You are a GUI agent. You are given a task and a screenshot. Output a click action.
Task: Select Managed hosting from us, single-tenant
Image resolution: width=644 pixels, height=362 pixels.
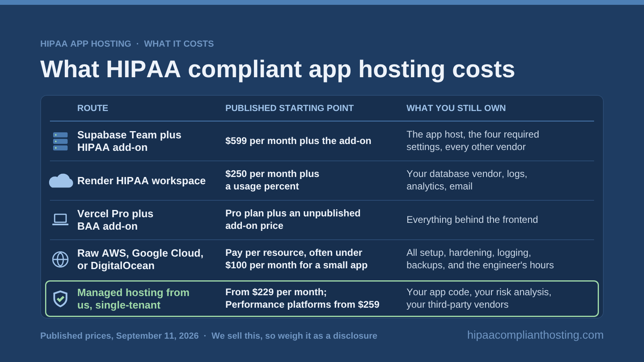(x=133, y=299)
